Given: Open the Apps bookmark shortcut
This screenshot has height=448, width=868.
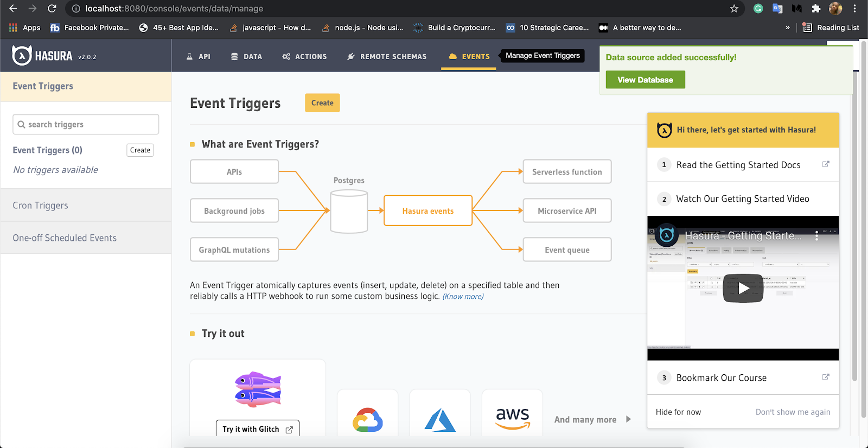Looking at the screenshot, I should click(x=25, y=28).
